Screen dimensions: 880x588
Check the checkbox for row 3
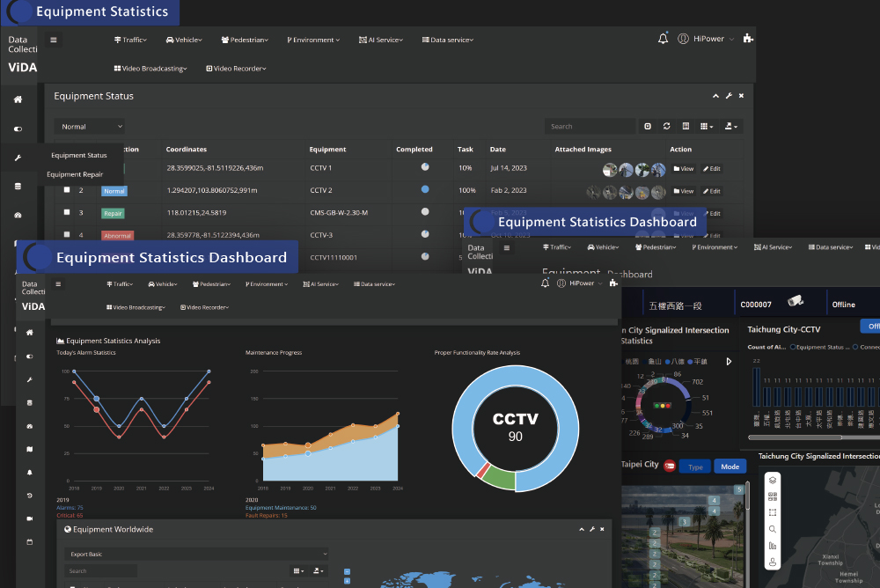67,212
